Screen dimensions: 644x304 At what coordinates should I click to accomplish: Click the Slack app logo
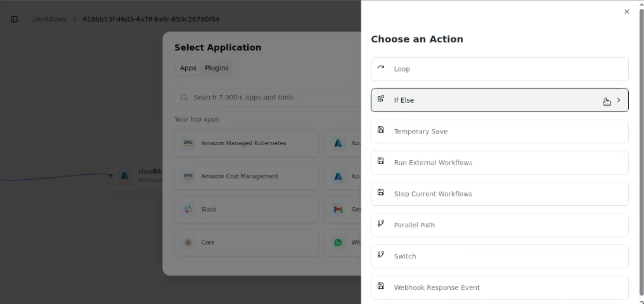pos(188,209)
